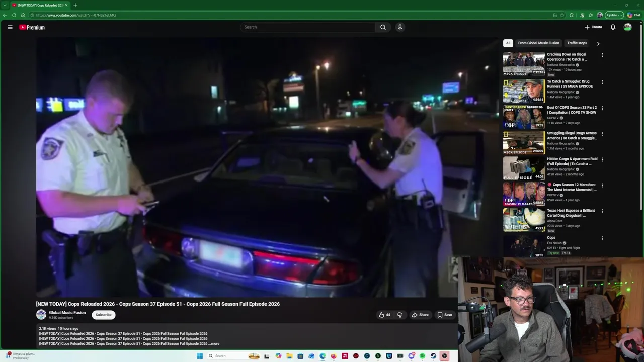
Task: Go to YouTube Premium home logo
Action: click(32, 27)
